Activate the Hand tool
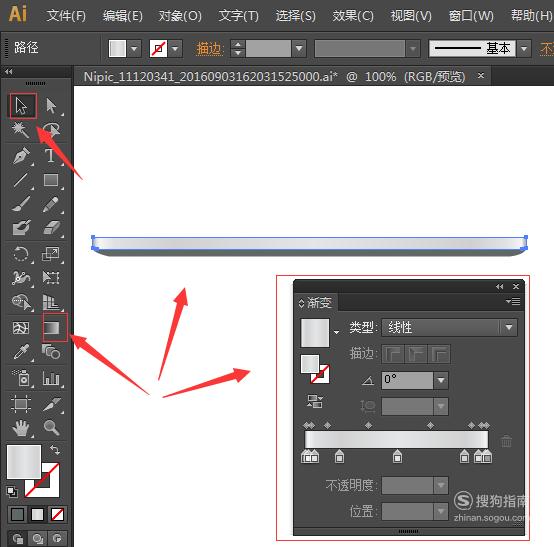Image resolution: width=554 pixels, height=547 pixels. (21, 427)
